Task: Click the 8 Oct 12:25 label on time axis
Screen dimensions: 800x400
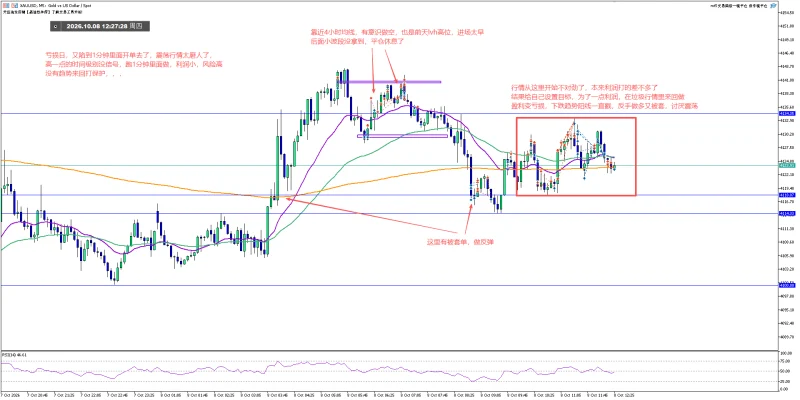Action: pyautogui.click(x=622, y=395)
